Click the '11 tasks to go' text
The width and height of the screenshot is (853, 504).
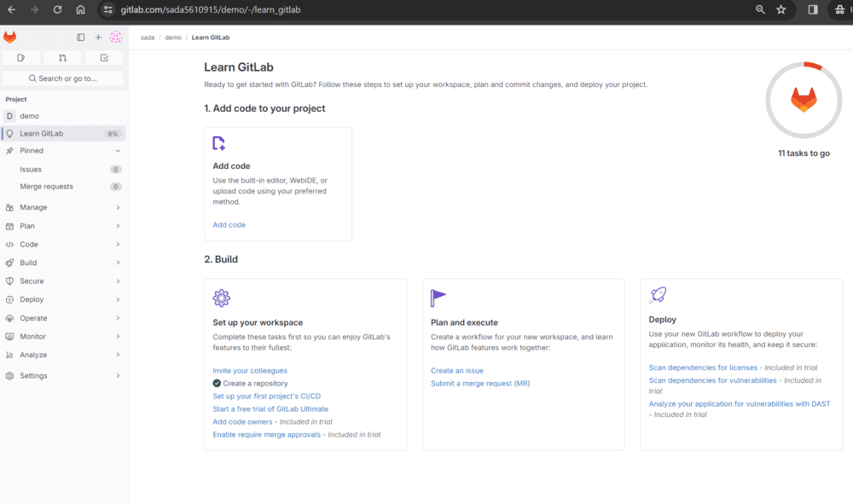click(x=804, y=154)
